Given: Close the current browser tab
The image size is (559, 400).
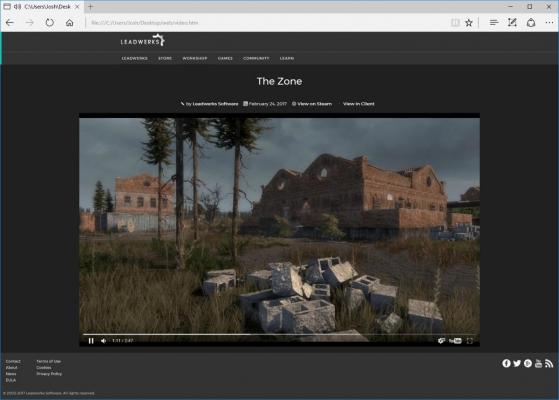Looking at the screenshot, I should click(77, 6).
